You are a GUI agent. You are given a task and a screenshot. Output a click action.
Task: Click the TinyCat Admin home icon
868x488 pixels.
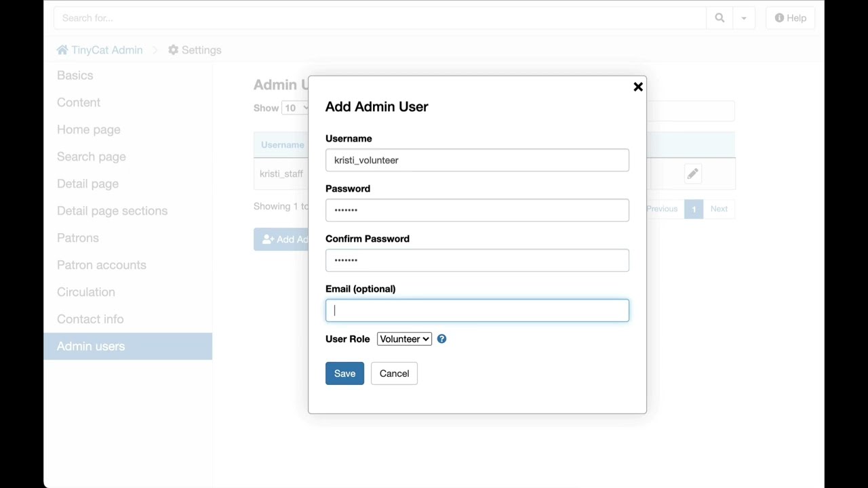pyautogui.click(x=62, y=50)
